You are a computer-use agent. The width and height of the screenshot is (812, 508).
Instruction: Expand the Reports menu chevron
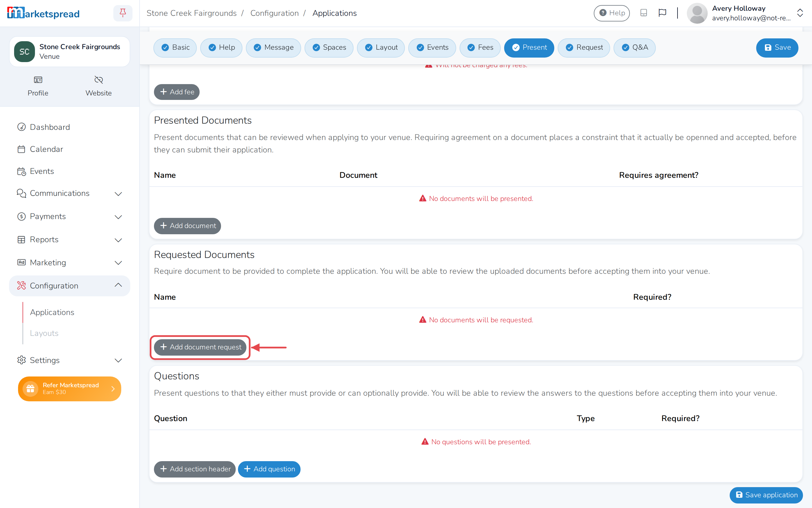point(118,240)
